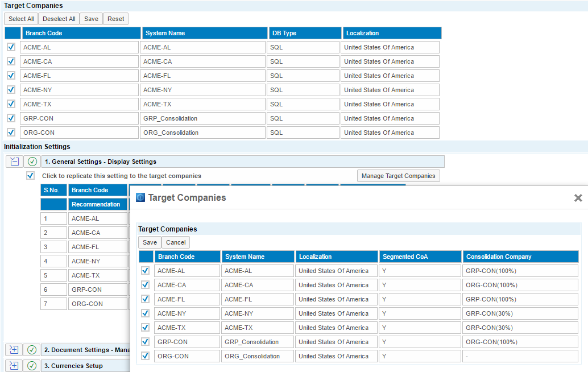This screenshot has width=588, height=372.
Task: Expand the Document Settings section icon
Action: click(x=14, y=350)
